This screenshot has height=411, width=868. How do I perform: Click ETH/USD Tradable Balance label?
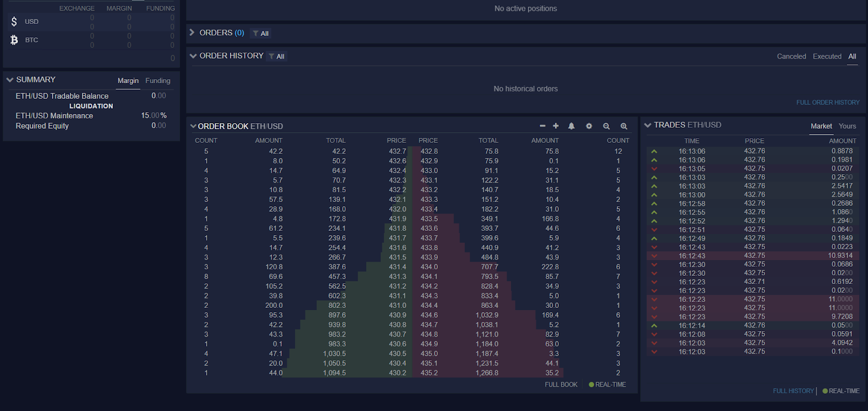62,96
